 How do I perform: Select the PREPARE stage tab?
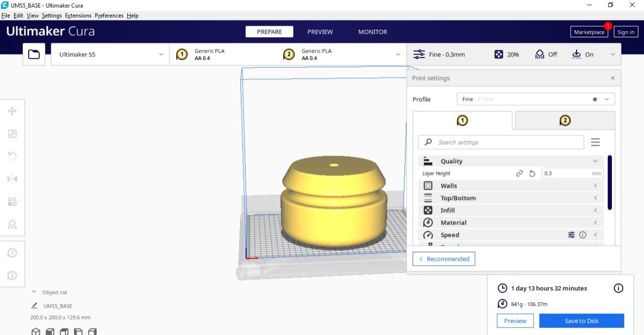[270, 32]
